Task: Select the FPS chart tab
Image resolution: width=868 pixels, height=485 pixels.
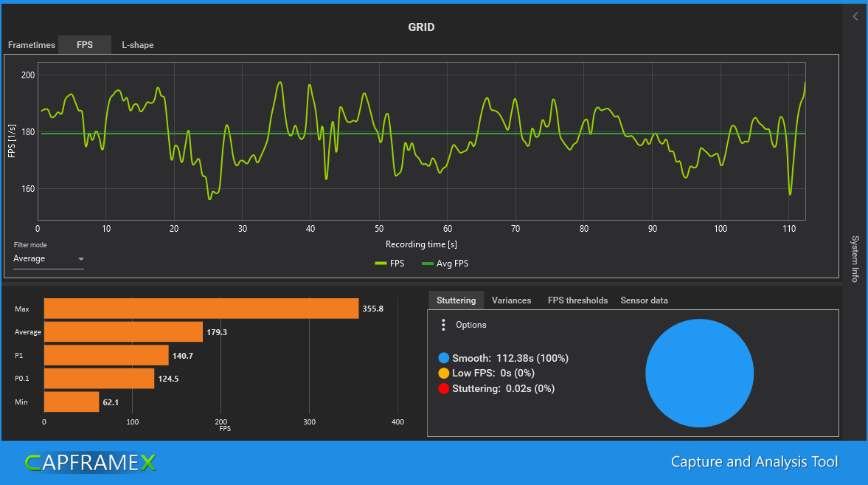Action: pyautogui.click(x=85, y=45)
